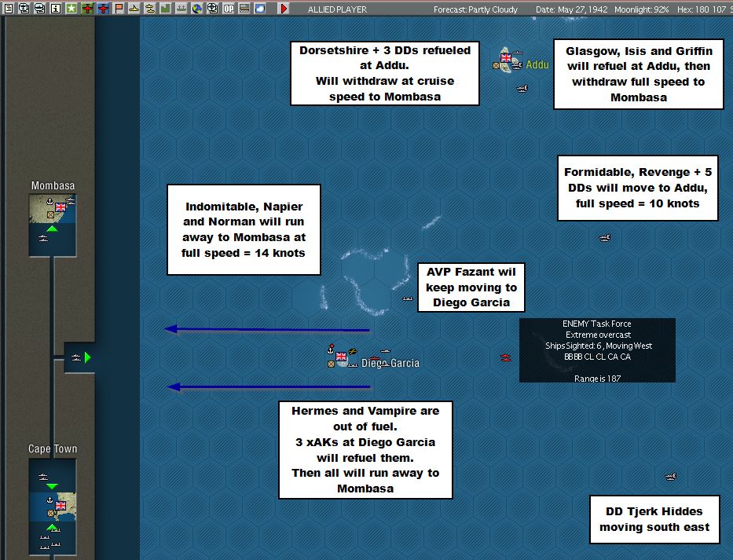This screenshot has width=733, height=560.
Task: Click the gray ship on green icon
Action: (181, 8)
